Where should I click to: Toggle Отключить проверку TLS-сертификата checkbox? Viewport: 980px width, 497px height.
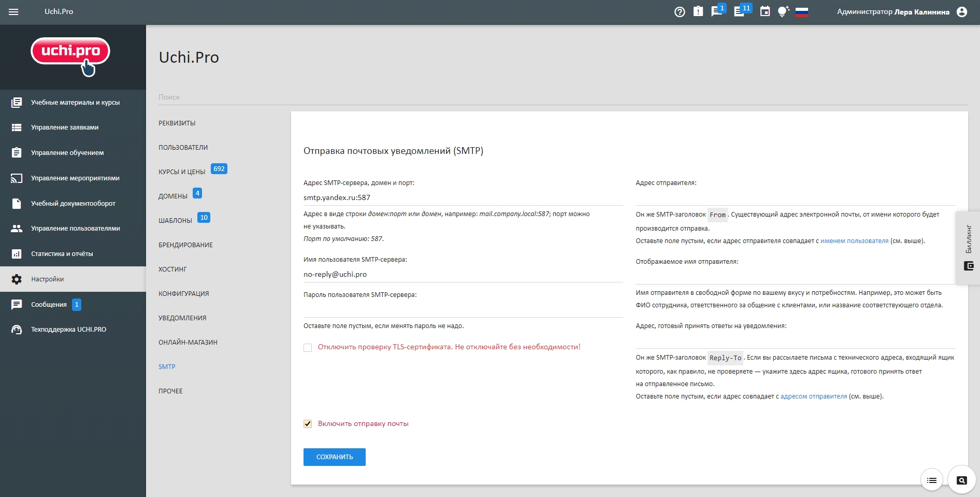coord(308,348)
